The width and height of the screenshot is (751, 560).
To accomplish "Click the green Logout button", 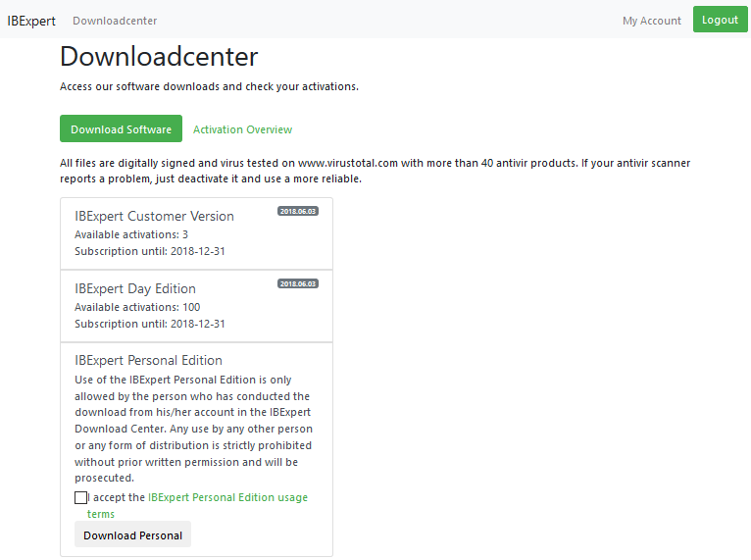I will pyautogui.click(x=720, y=20).
